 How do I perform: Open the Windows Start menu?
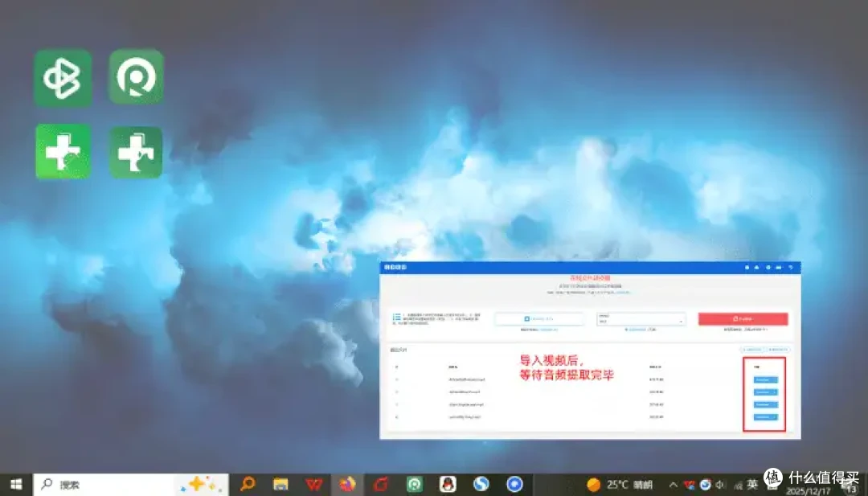point(16,485)
